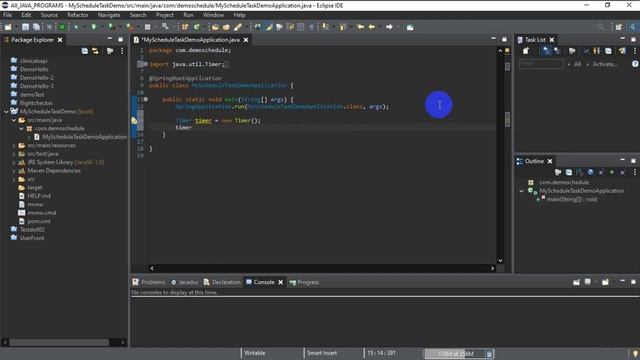The width and height of the screenshot is (640, 360).
Task: Click the Save toolbar icon
Action: pyautogui.click(x=25, y=27)
